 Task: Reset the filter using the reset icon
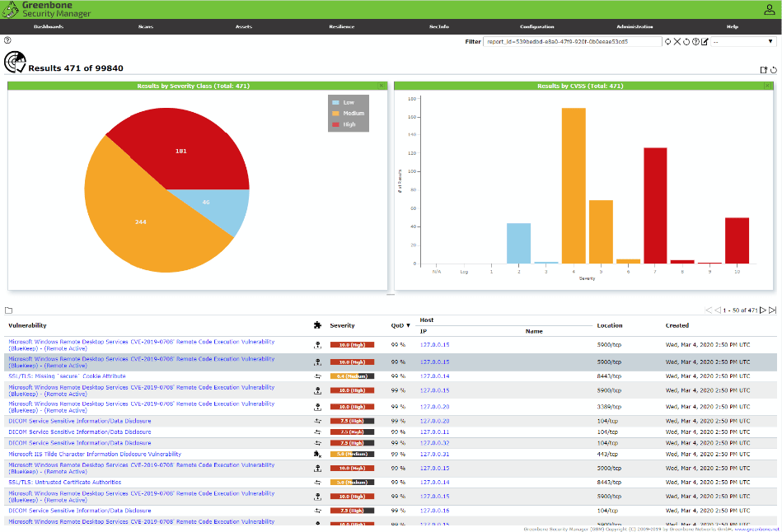[x=686, y=42]
